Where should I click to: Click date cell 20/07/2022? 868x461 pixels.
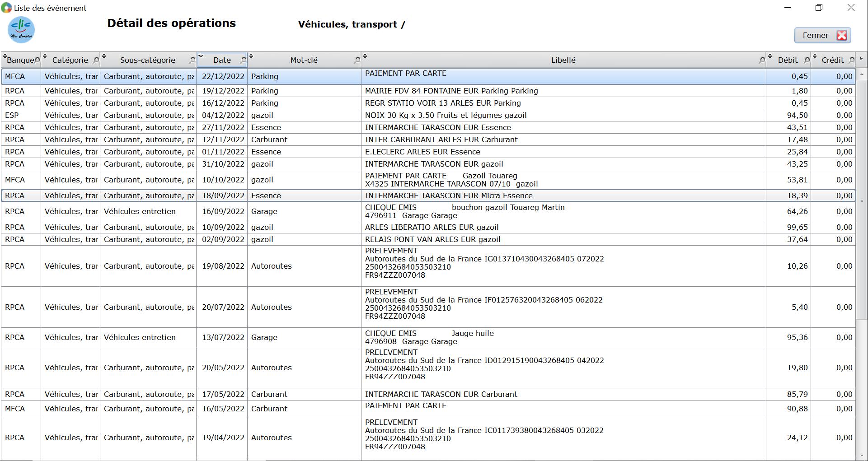[x=223, y=307]
